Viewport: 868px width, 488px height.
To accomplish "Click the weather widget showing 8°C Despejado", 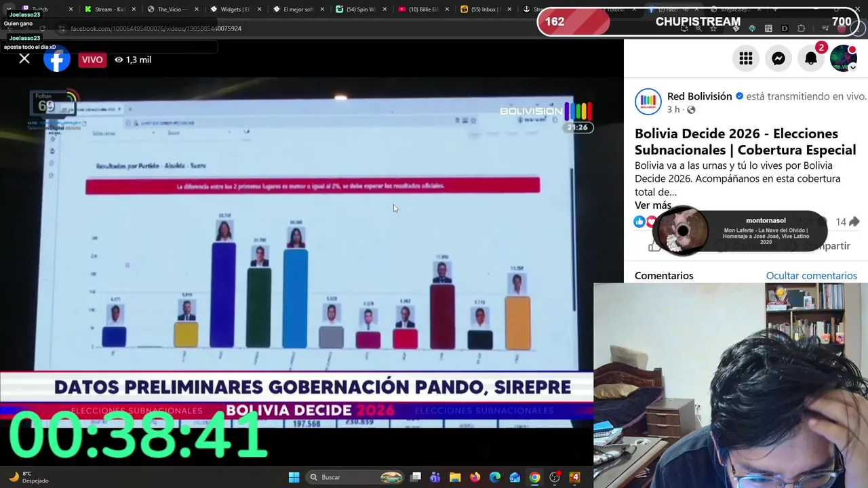I will (28, 477).
